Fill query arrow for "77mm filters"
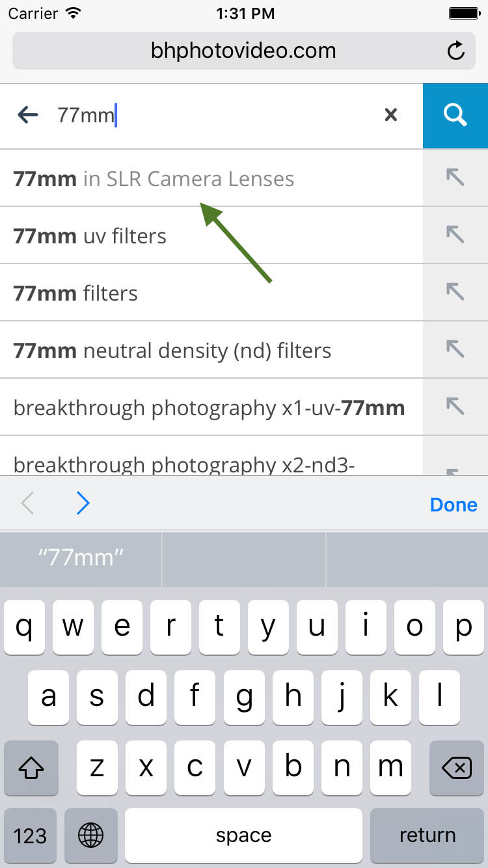The image size is (488, 868). (455, 292)
